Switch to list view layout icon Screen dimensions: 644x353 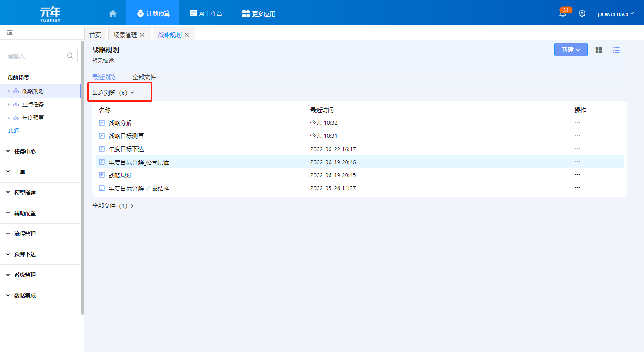(x=616, y=50)
